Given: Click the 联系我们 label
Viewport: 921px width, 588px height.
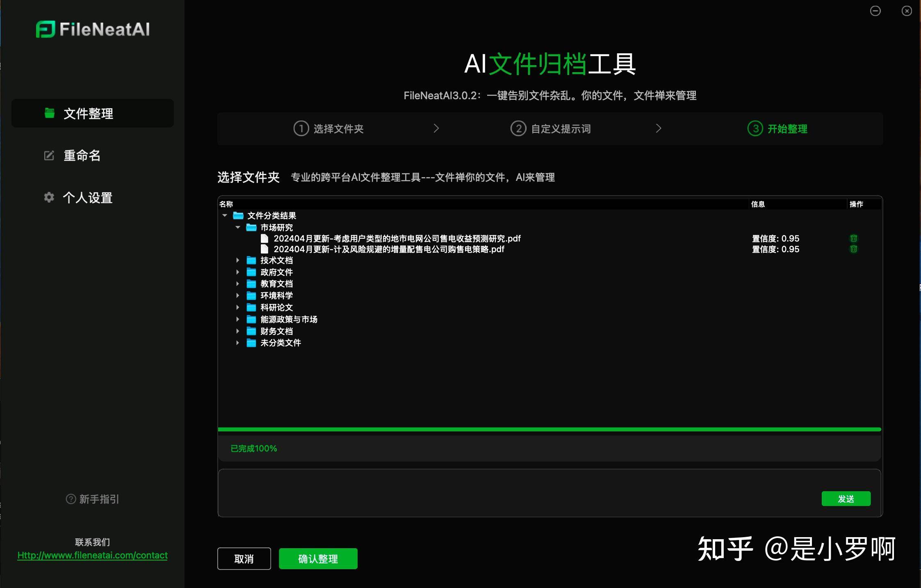Looking at the screenshot, I should (x=92, y=542).
